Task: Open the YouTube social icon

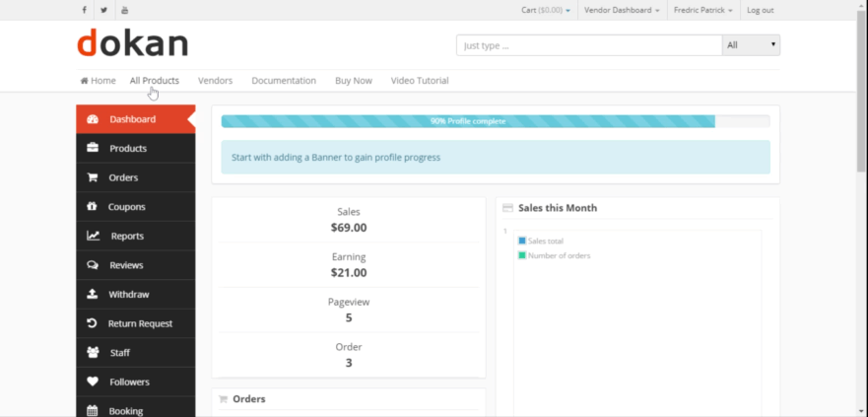Action: [124, 10]
